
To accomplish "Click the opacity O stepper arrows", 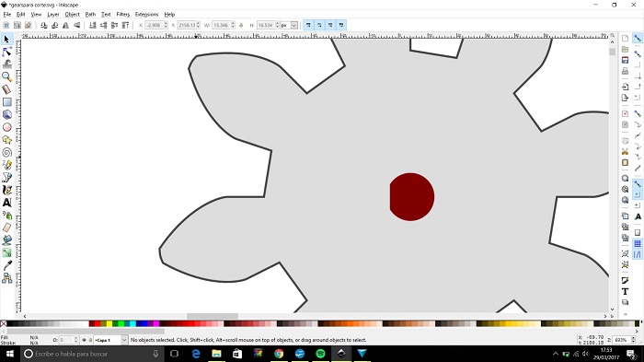I will pyautogui.click(x=75, y=340).
